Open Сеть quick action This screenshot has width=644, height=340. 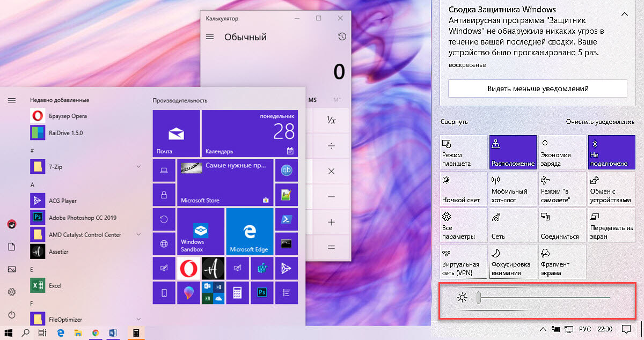tap(513, 225)
